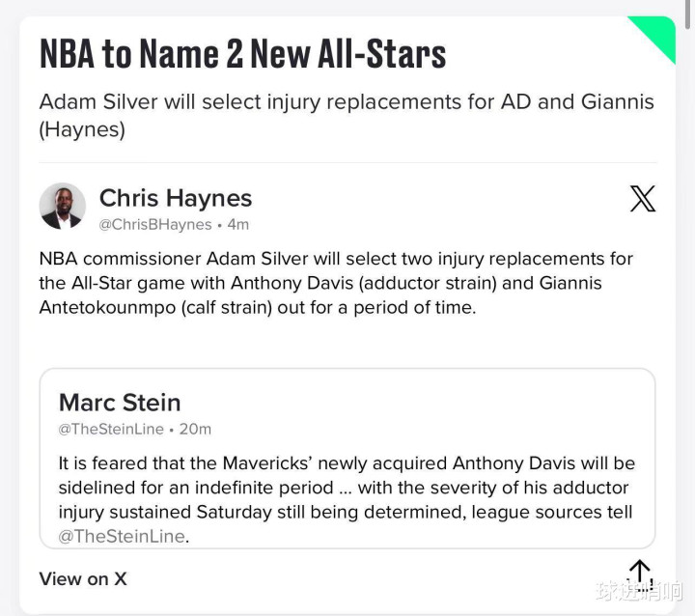
Task: Select the Chris Haynes author name
Action: tap(176, 198)
